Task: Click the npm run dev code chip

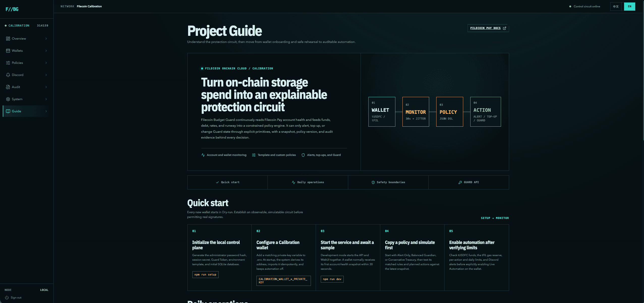Action: [x=332, y=279]
